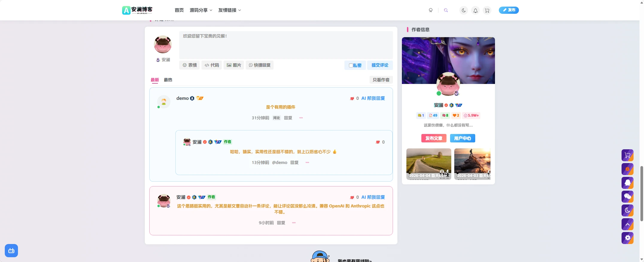Like the 9小时前 comment heart
Screen dimensions: 644x262
point(352,198)
